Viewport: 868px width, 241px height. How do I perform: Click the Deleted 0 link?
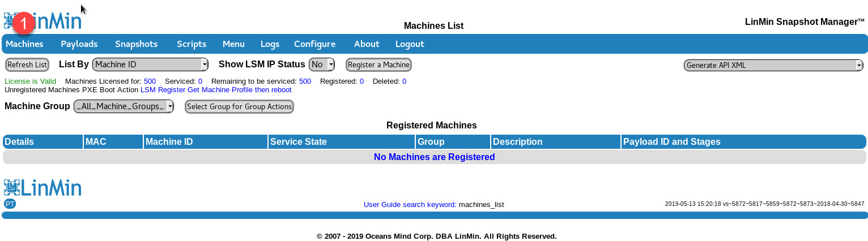[x=404, y=81]
